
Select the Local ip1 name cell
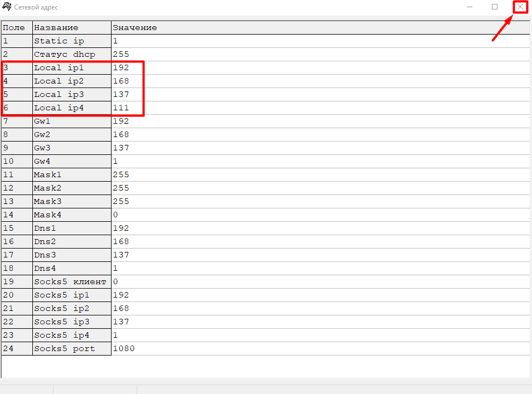(72, 68)
